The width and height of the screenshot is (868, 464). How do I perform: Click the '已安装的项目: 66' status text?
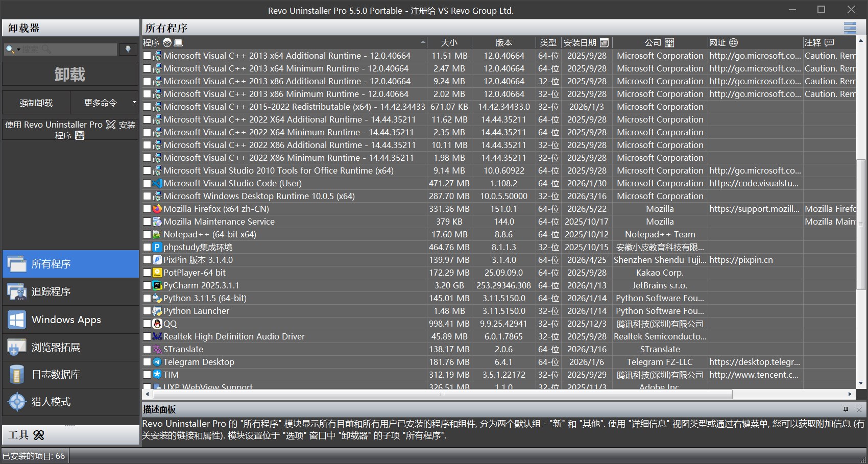point(34,456)
